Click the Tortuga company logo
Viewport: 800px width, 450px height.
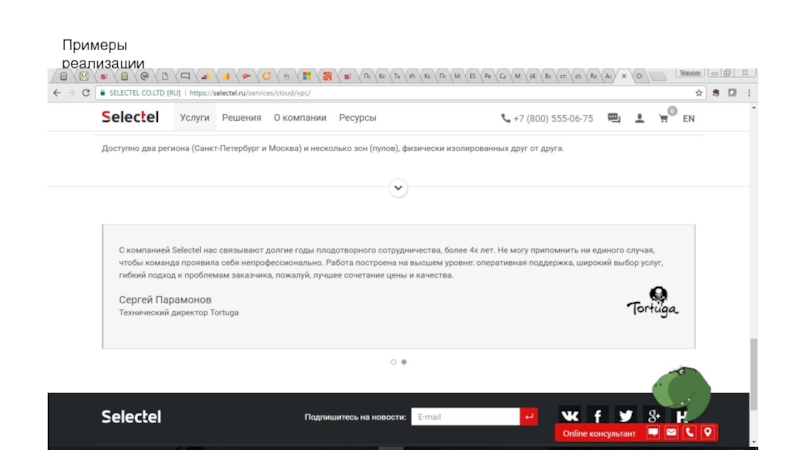point(653,302)
